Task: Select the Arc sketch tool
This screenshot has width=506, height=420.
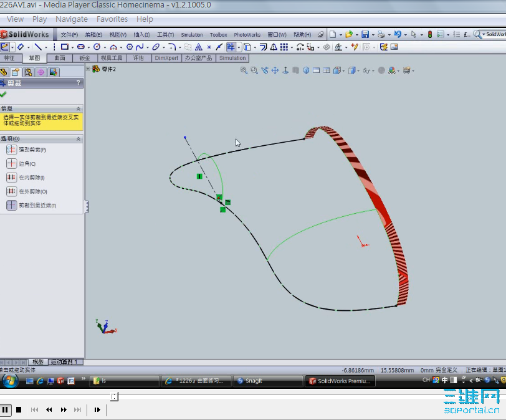Action: (x=113, y=47)
